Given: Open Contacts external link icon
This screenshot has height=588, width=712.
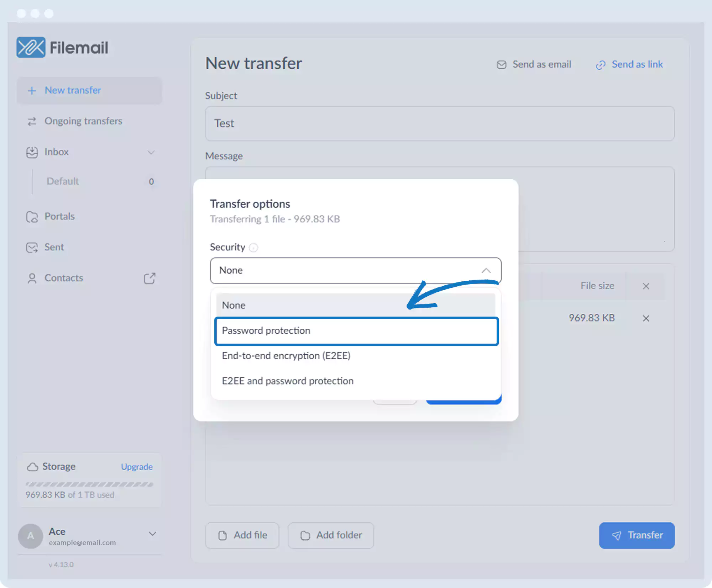Looking at the screenshot, I should 150,279.
